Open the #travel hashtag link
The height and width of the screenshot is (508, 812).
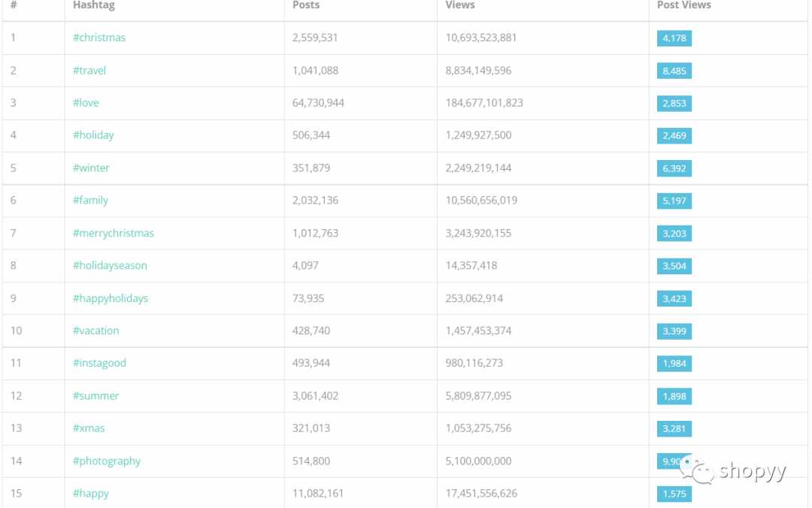coord(89,71)
